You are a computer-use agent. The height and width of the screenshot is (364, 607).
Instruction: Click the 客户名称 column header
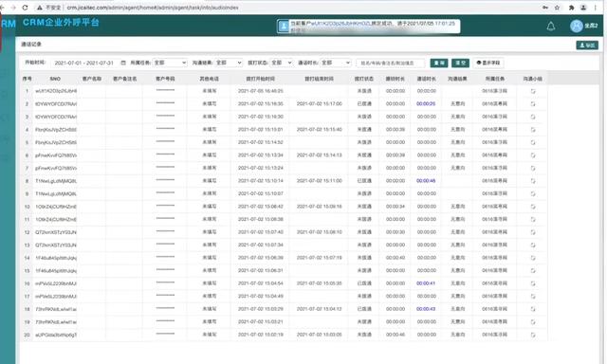(x=92, y=79)
